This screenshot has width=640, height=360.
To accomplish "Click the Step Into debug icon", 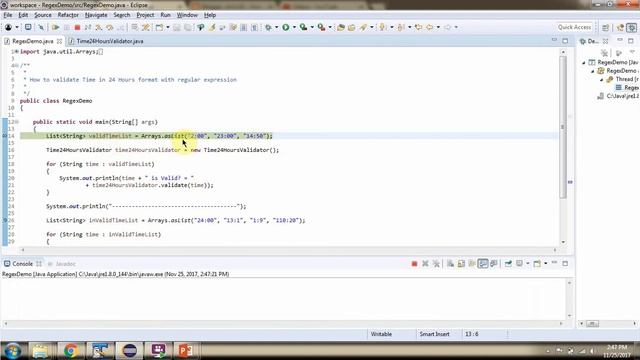I will (x=99, y=27).
